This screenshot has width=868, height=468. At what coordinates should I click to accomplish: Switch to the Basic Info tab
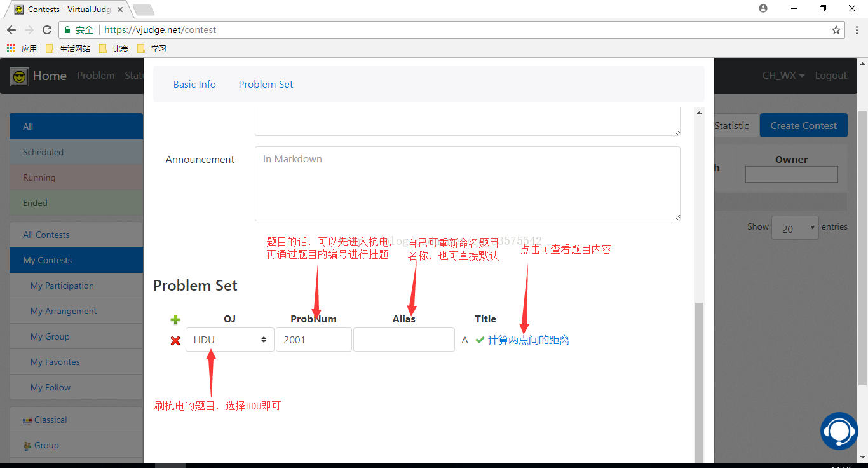(x=194, y=84)
